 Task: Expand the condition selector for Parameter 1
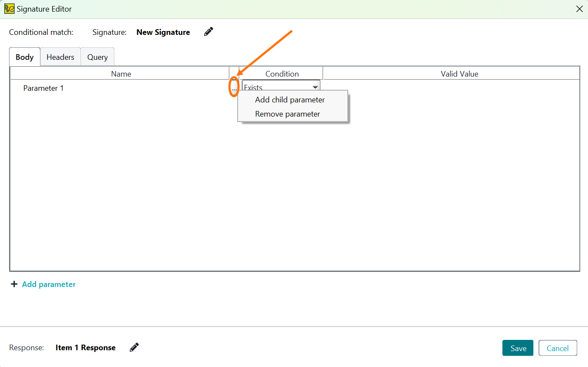(315, 87)
